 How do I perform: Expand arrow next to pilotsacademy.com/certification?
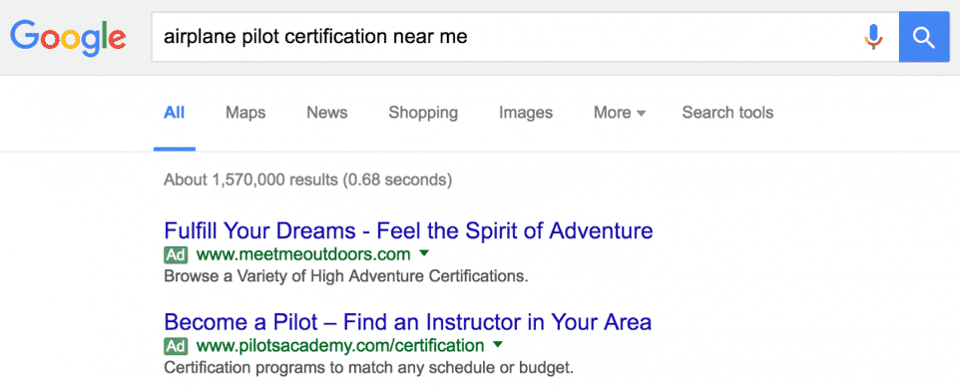pos(498,345)
